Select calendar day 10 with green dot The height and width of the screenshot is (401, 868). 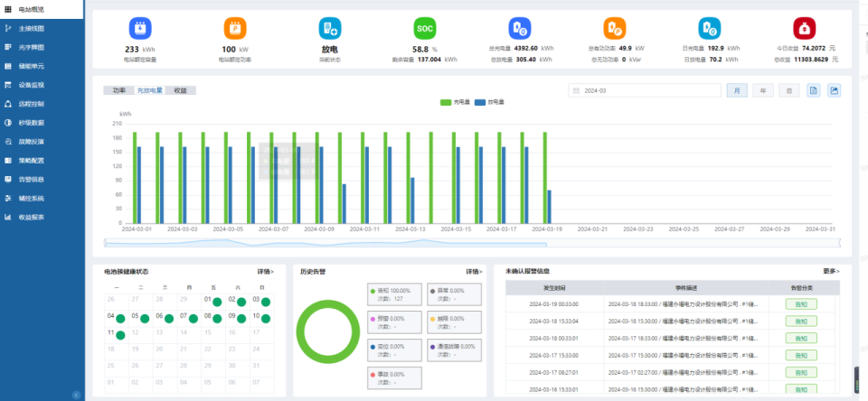click(x=261, y=318)
